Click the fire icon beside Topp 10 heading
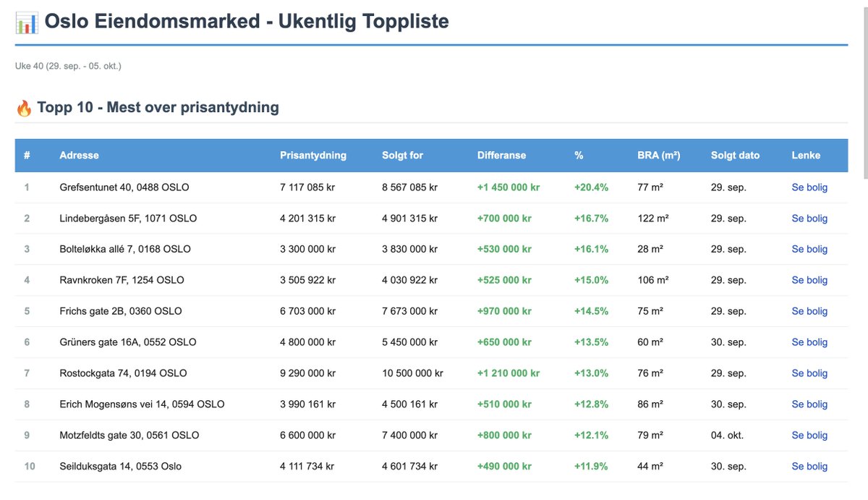This screenshot has width=868, height=500. point(24,109)
